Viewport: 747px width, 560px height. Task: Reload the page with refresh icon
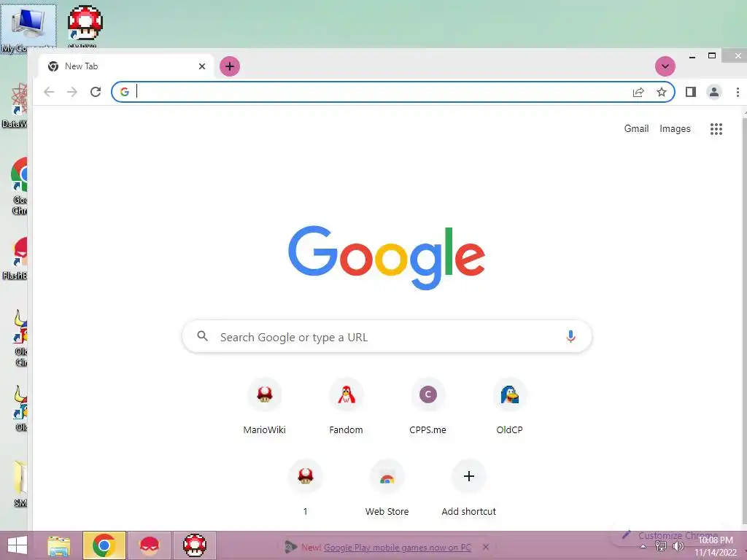[96, 92]
